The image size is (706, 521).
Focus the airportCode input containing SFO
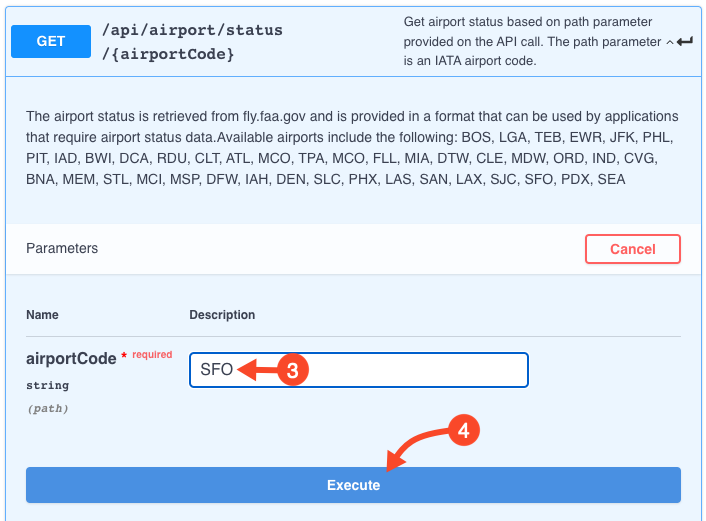point(359,370)
